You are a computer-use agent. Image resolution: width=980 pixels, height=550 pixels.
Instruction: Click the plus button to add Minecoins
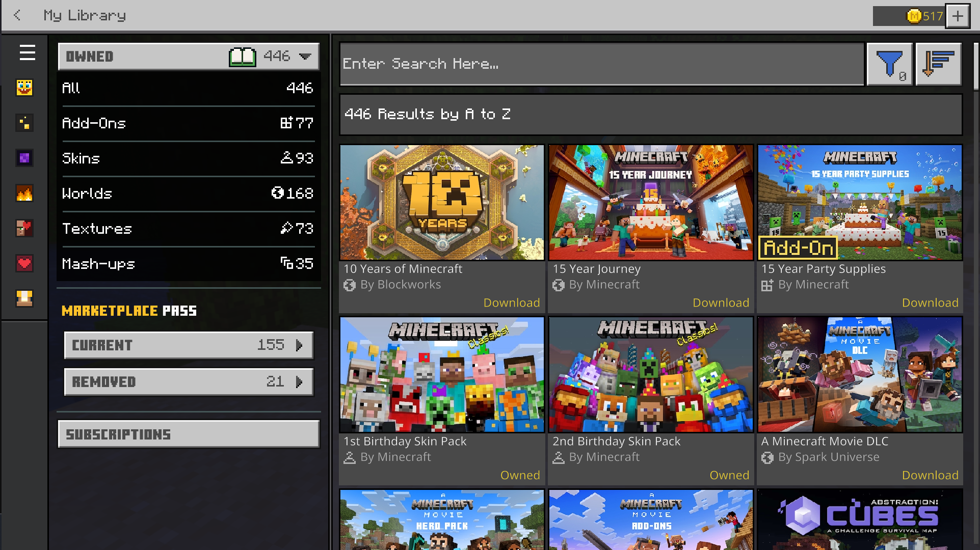tap(958, 16)
